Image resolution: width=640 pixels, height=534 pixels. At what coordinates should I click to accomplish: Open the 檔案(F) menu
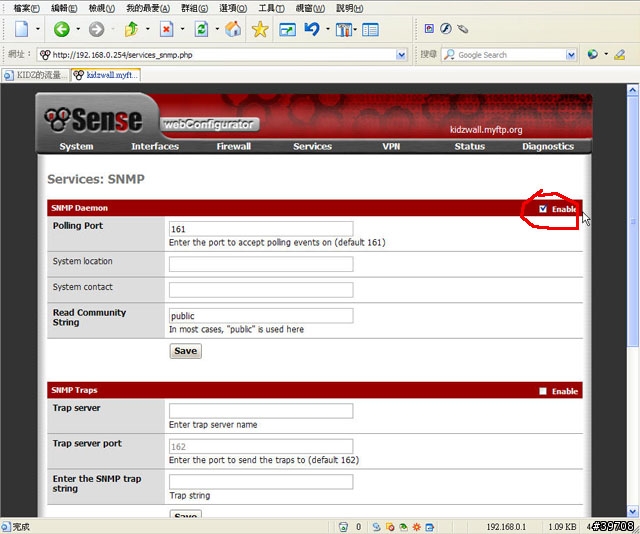[x=27, y=8]
